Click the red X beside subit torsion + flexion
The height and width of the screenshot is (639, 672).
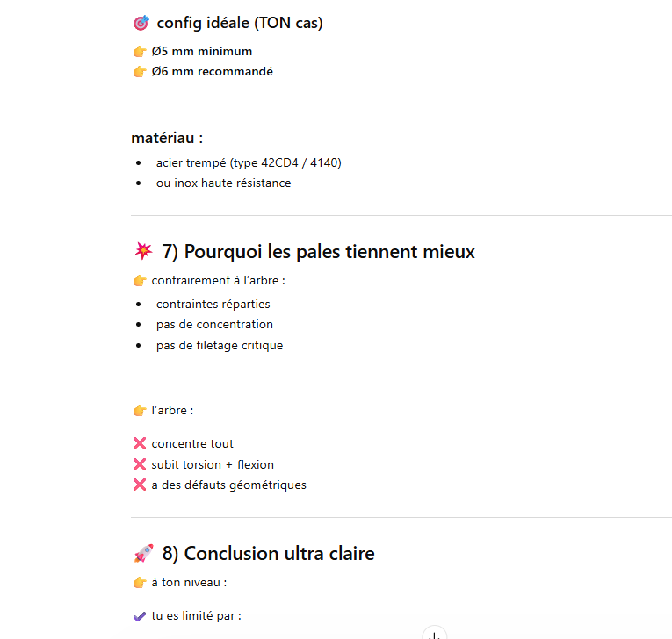click(139, 464)
